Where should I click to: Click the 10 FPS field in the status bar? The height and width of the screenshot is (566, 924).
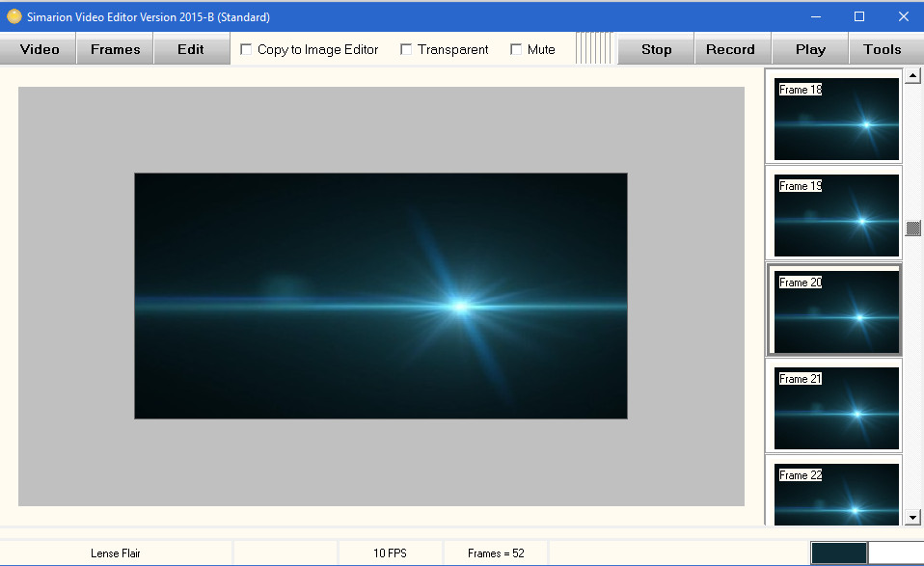(390, 553)
